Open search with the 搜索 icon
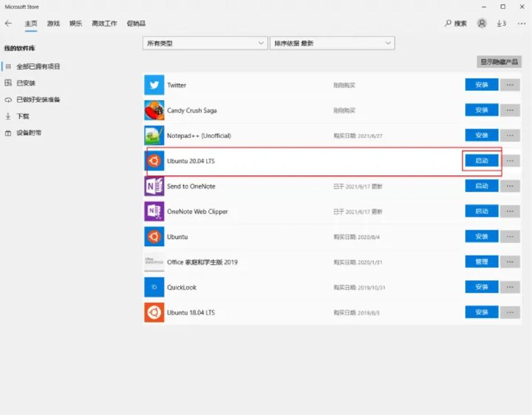 click(455, 23)
